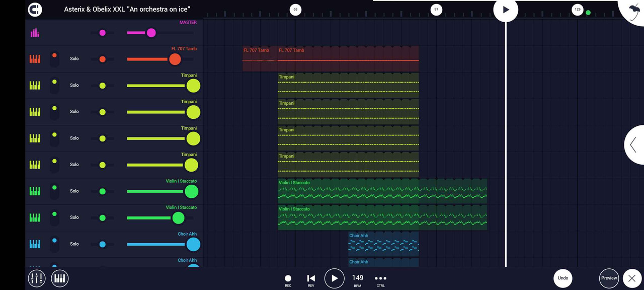Click the lower Violin I Staccato volume knob

click(178, 218)
